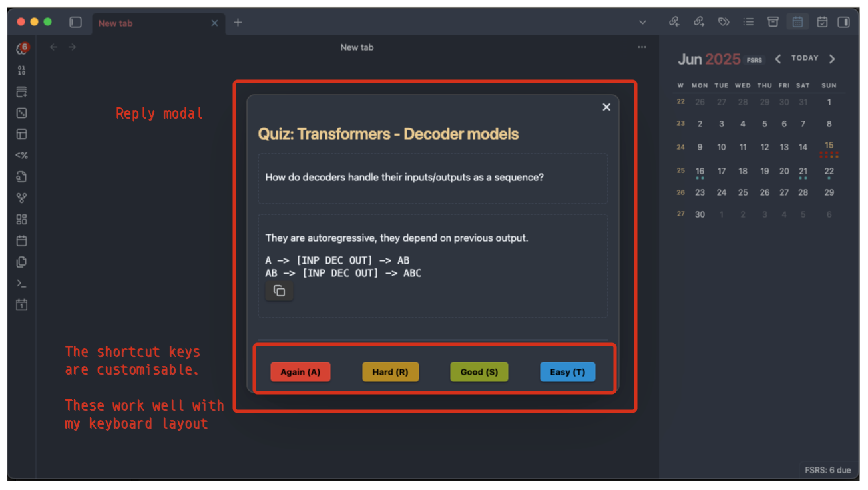868x490 pixels.
Task: Click the add-to-list ribbon icon
Action: click(22, 91)
